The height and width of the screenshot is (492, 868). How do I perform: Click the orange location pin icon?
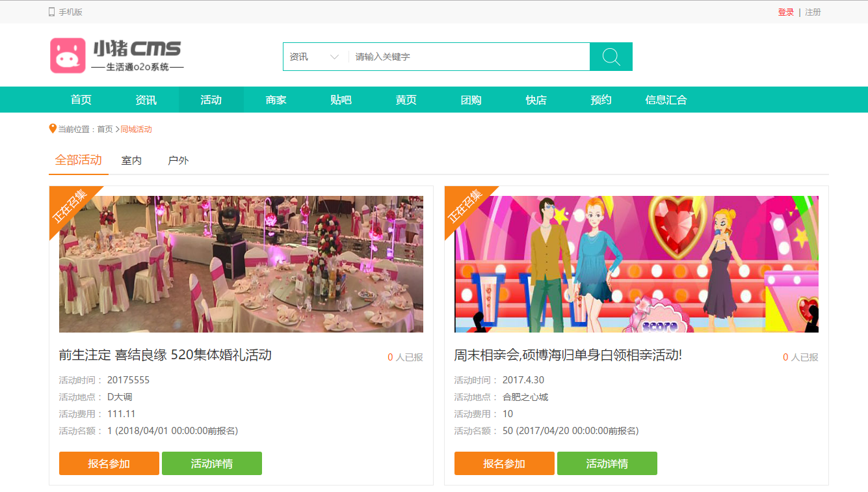tap(53, 129)
